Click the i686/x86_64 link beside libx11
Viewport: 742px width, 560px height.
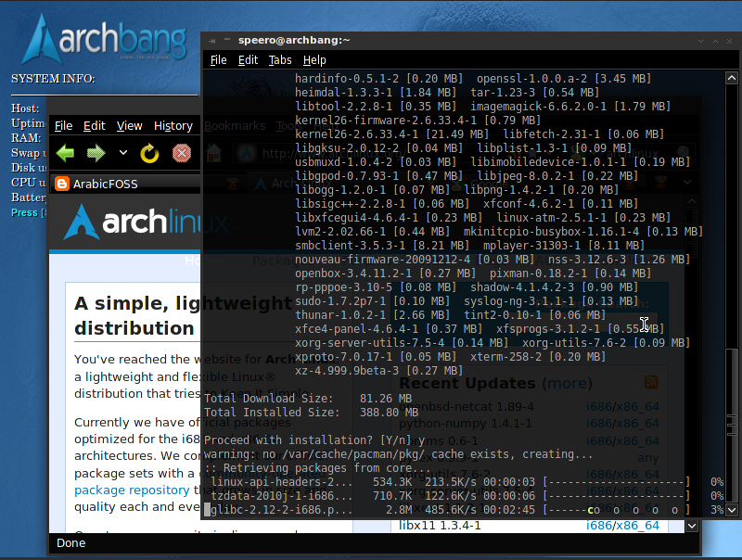click(x=622, y=526)
